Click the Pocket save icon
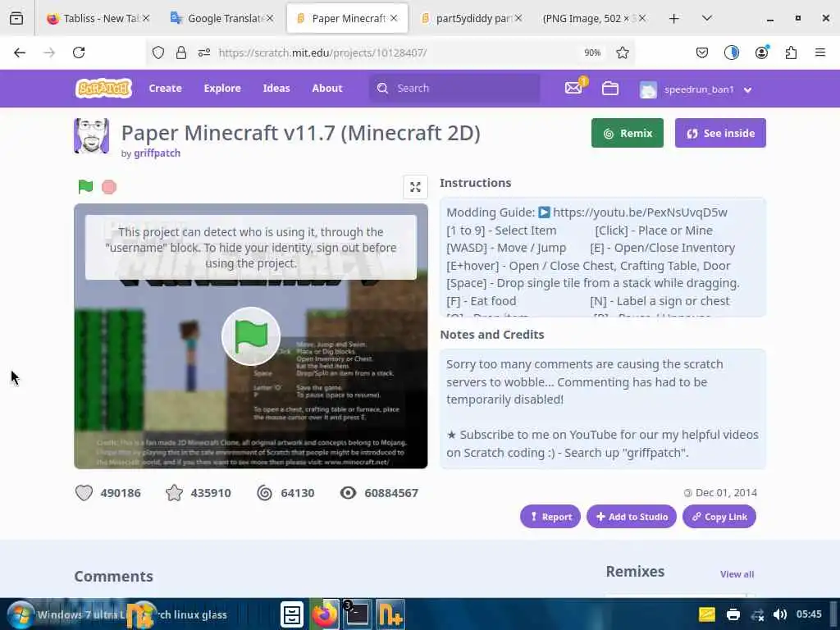This screenshot has height=630, width=840. (702, 52)
